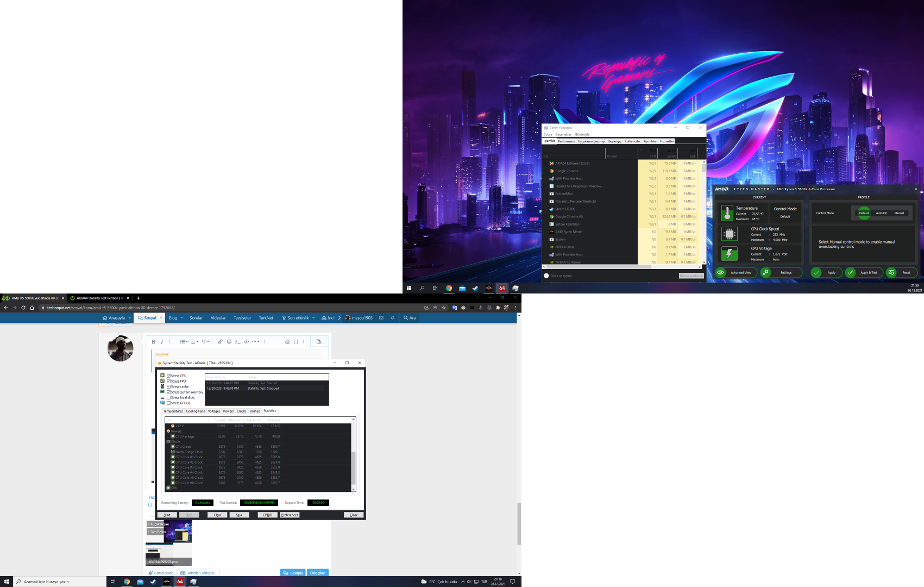The height and width of the screenshot is (587, 924).
Task: Click the Start button in AIDA64
Action: (x=167, y=515)
